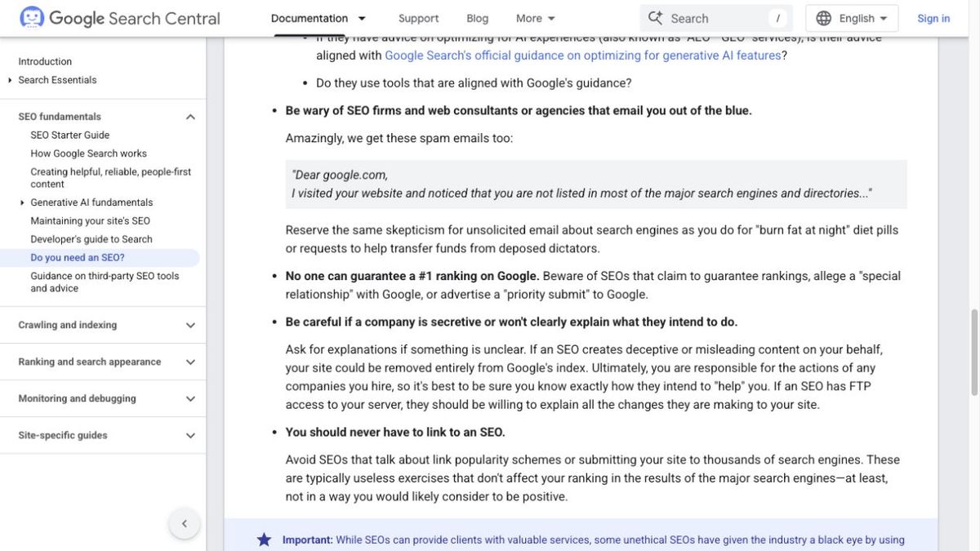Open How Google Search works page
980x551 pixels.
coord(89,153)
